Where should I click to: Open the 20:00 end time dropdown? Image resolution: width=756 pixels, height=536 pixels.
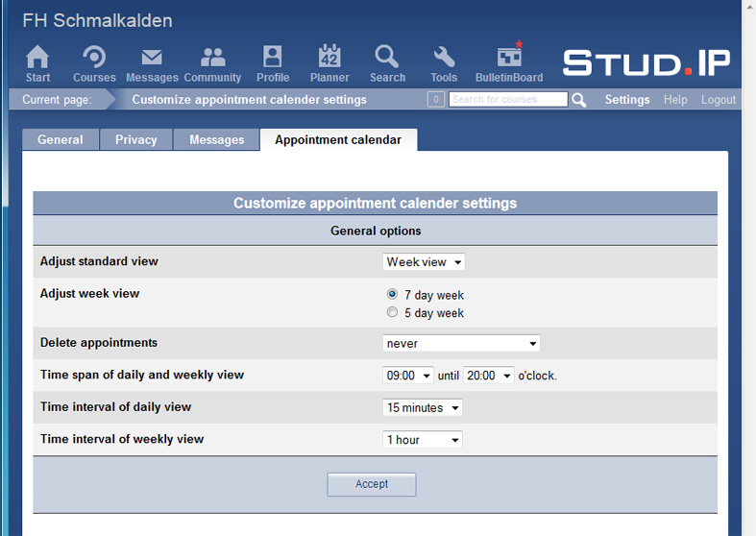tap(489, 375)
